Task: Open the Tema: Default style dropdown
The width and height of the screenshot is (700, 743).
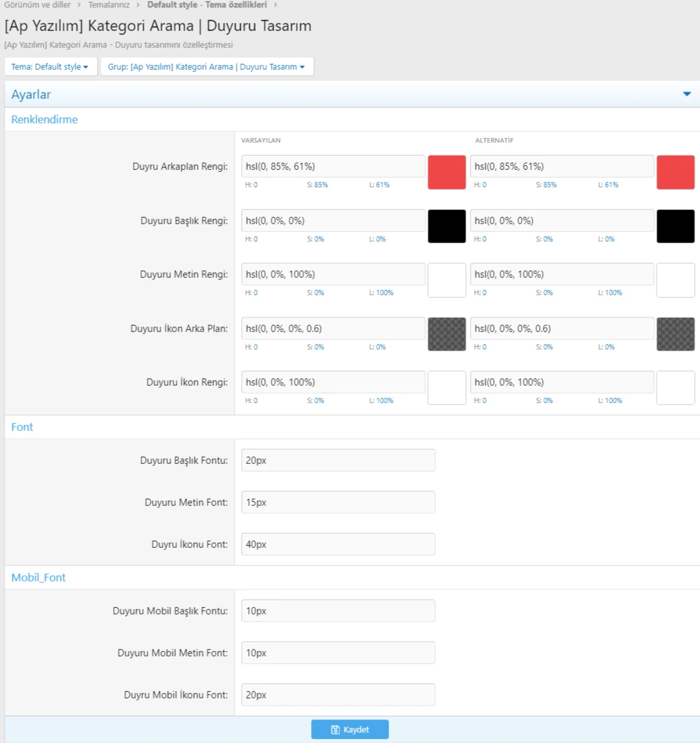Action: 50,67
